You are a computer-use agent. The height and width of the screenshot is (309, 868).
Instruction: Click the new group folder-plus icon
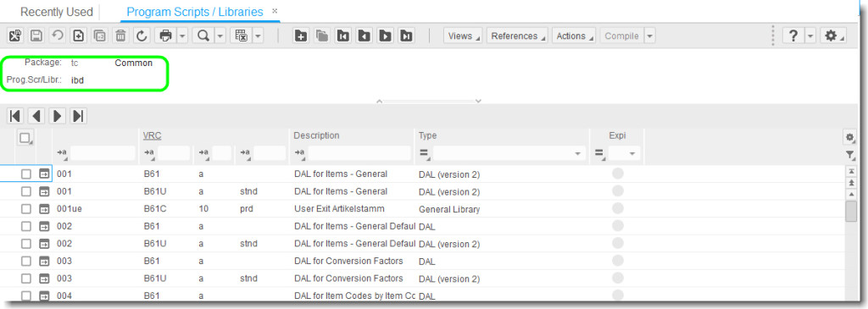pyautogui.click(x=301, y=36)
